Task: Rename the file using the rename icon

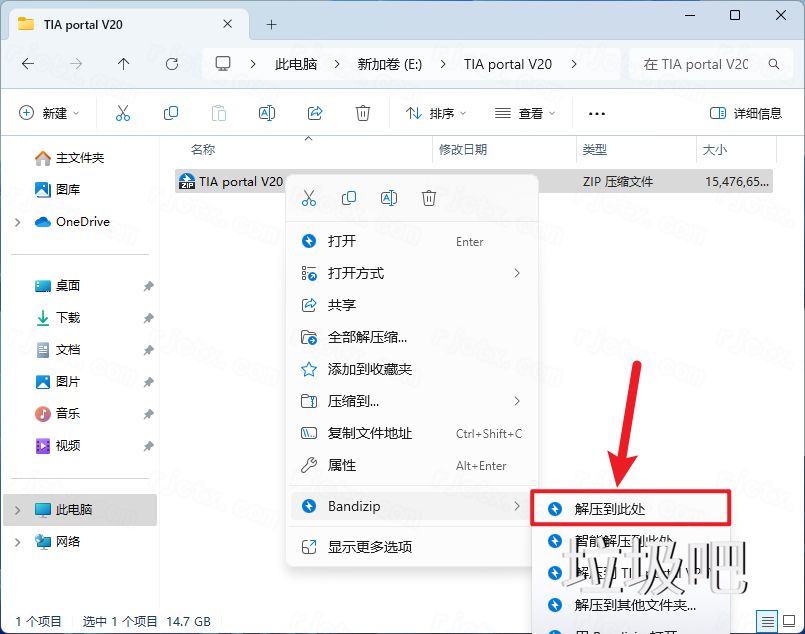Action: pyautogui.click(x=388, y=198)
